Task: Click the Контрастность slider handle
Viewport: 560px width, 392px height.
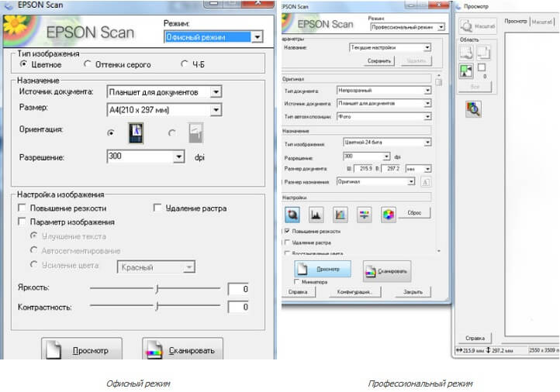Action: pos(157,306)
